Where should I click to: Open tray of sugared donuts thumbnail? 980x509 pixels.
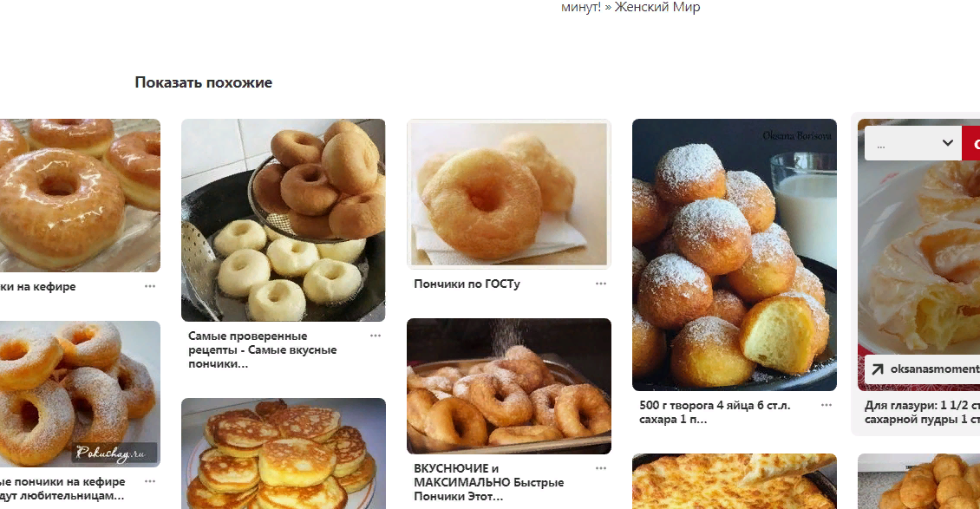point(509,386)
